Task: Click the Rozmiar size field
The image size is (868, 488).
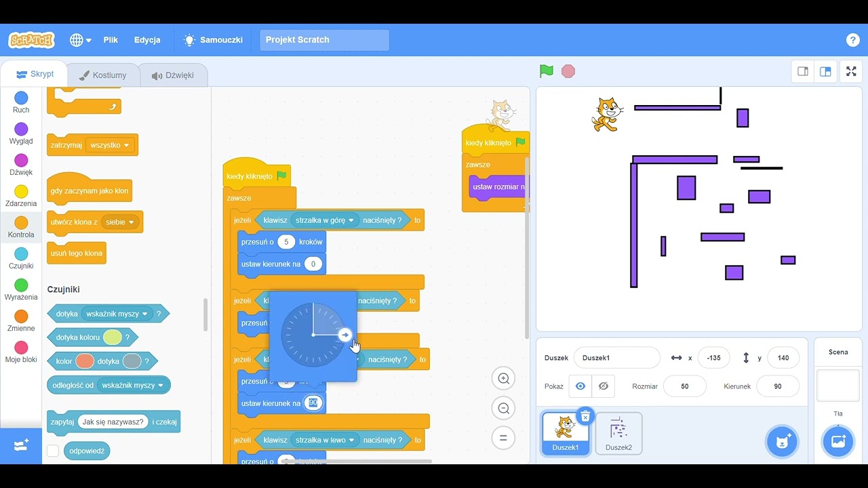Action: coord(684,386)
